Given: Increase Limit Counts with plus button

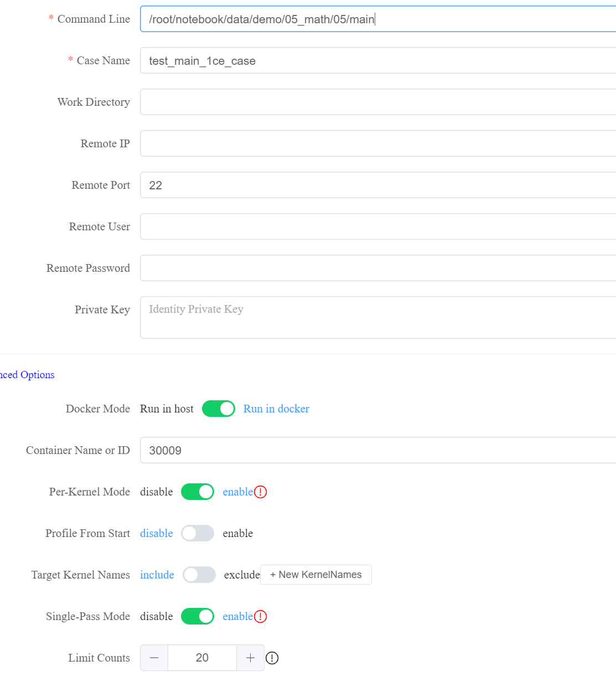Looking at the screenshot, I should 250,658.
